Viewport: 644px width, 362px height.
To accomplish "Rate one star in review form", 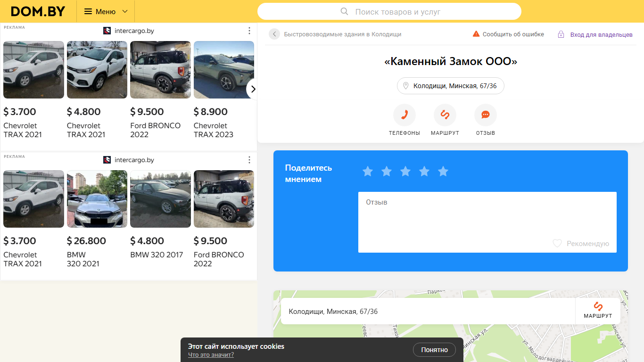I will click(x=368, y=172).
